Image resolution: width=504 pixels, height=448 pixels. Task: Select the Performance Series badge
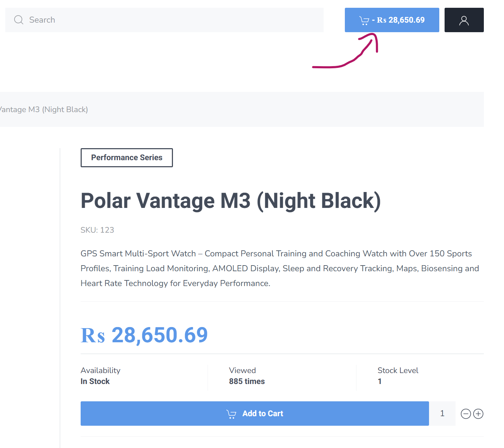[x=127, y=158]
